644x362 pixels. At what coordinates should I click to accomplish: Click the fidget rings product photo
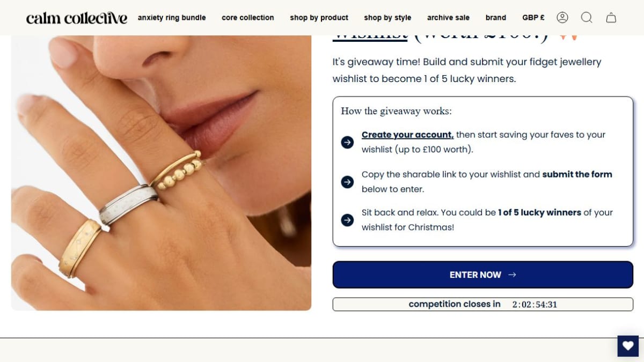click(x=161, y=173)
